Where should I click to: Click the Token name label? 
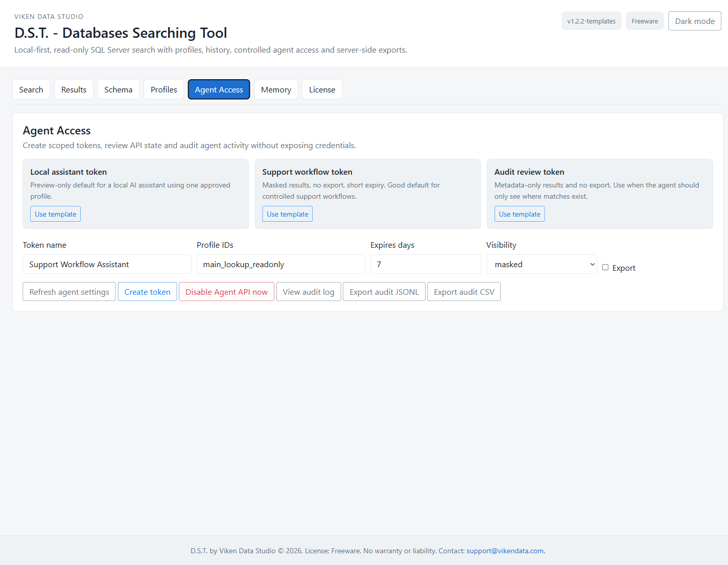[x=44, y=245]
